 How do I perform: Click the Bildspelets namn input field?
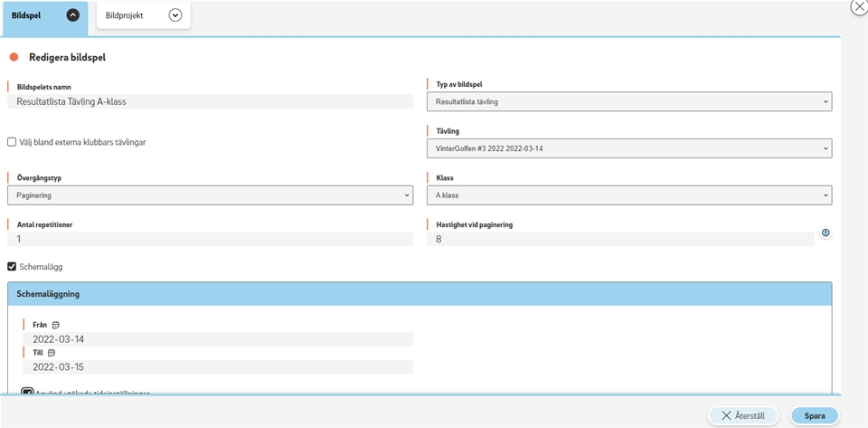click(x=210, y=102)
